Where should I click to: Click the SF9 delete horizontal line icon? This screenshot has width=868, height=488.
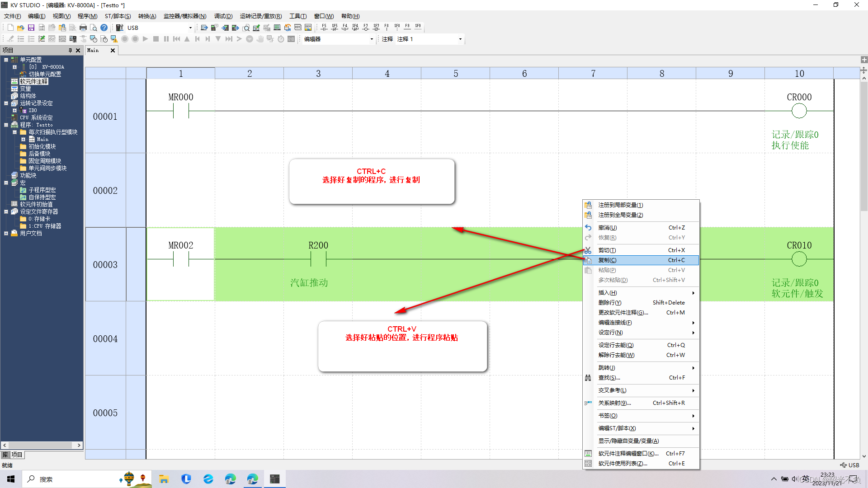coord(418,28)
